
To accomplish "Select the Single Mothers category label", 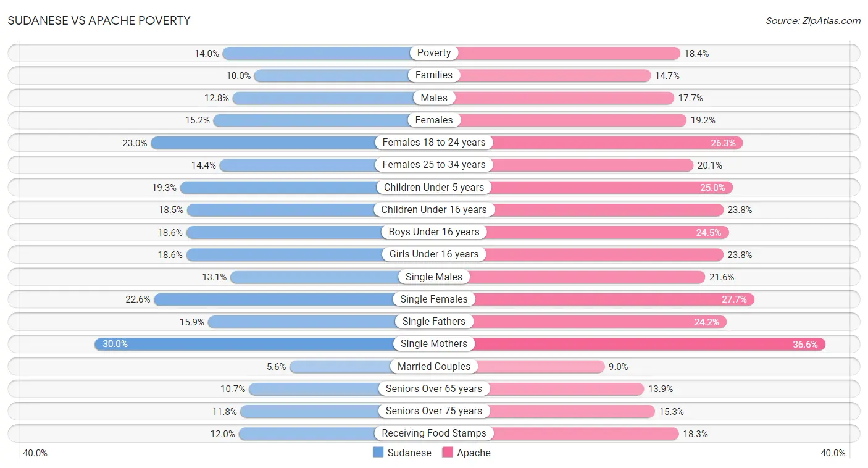I will tap(434, 344).
